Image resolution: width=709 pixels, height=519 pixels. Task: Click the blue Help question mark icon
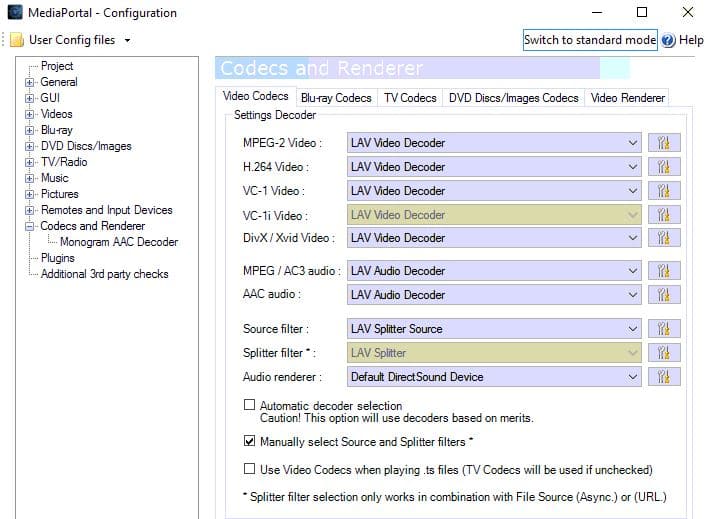(668, 40)
